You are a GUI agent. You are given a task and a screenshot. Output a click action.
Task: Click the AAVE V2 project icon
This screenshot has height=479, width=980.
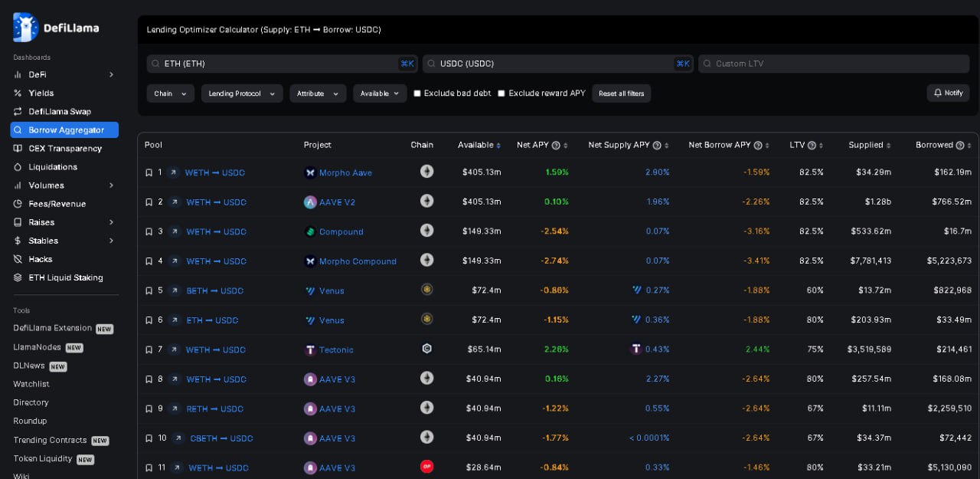(x=310, y=202)
